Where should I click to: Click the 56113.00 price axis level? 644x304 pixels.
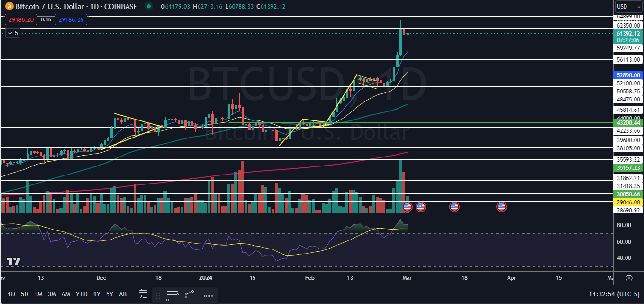tap(628, 60)
